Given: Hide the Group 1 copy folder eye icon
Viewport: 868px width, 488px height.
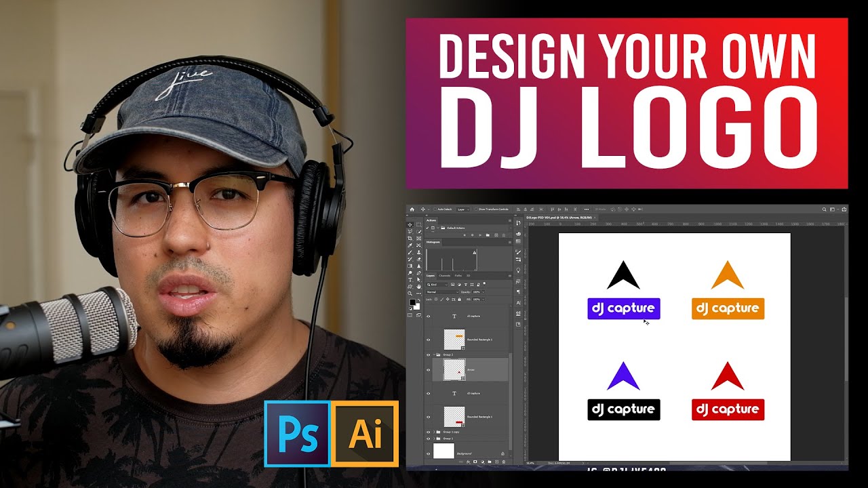Looking at the screenshot, I should point(428,432).
